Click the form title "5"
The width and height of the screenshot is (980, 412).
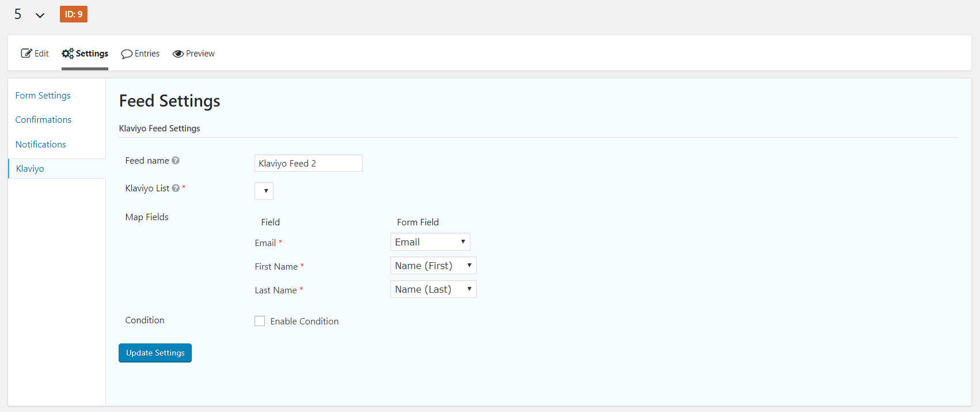point(18,14)
